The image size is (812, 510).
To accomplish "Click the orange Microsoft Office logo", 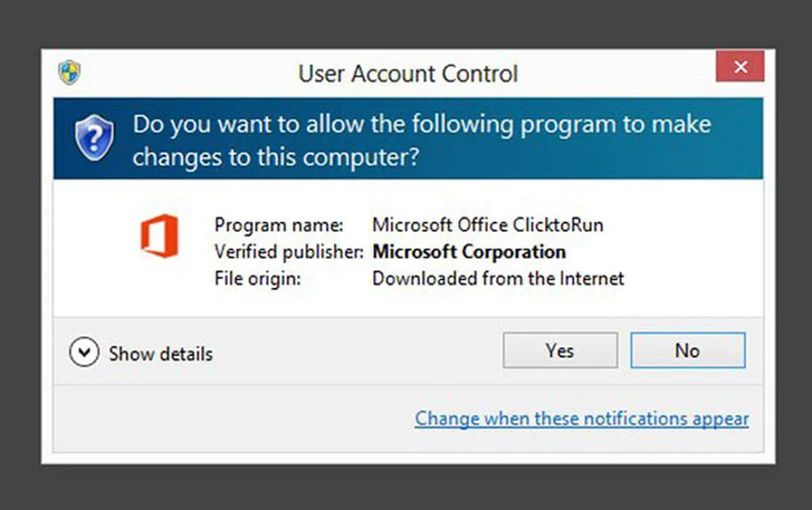I will tap(160, 236).
